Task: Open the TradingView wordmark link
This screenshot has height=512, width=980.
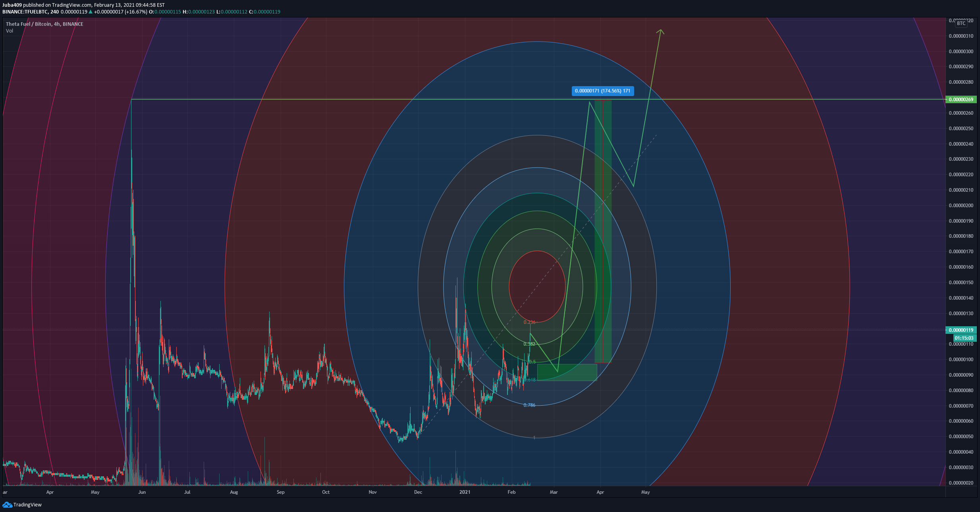Action: click(27, 505)
